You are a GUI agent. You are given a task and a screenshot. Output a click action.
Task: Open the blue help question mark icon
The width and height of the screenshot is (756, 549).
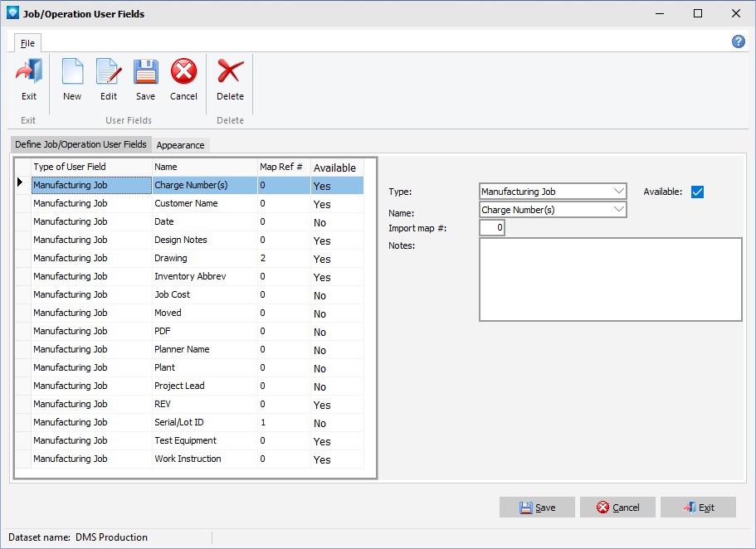[738, 41]
